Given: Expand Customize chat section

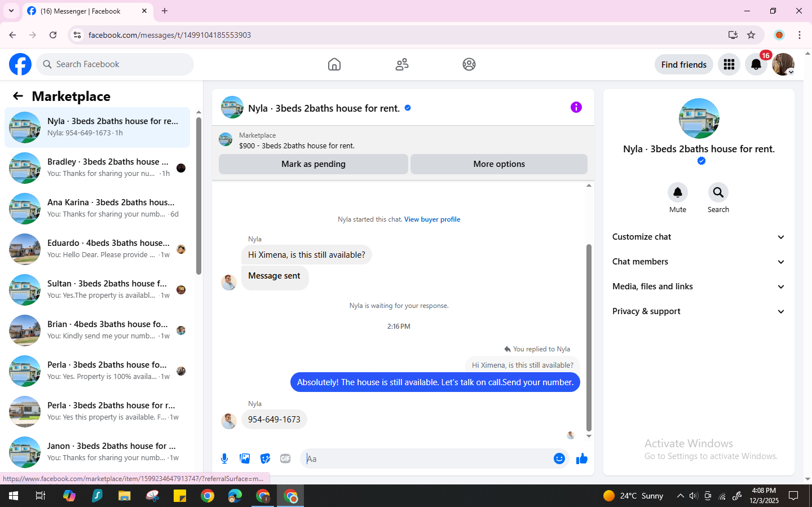Looking at the screenshot, I should 699,237.
